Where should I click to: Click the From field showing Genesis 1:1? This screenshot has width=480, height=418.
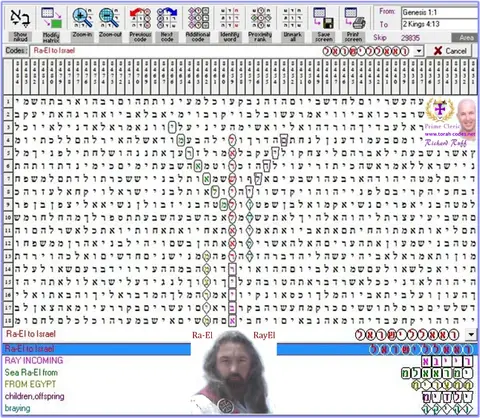coord(439,13)
